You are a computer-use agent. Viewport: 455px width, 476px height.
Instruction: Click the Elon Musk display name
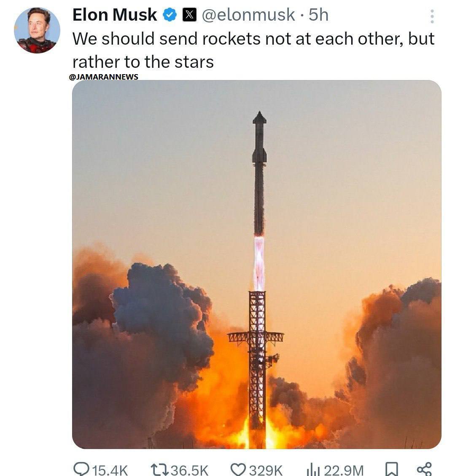tap(115, 15)
